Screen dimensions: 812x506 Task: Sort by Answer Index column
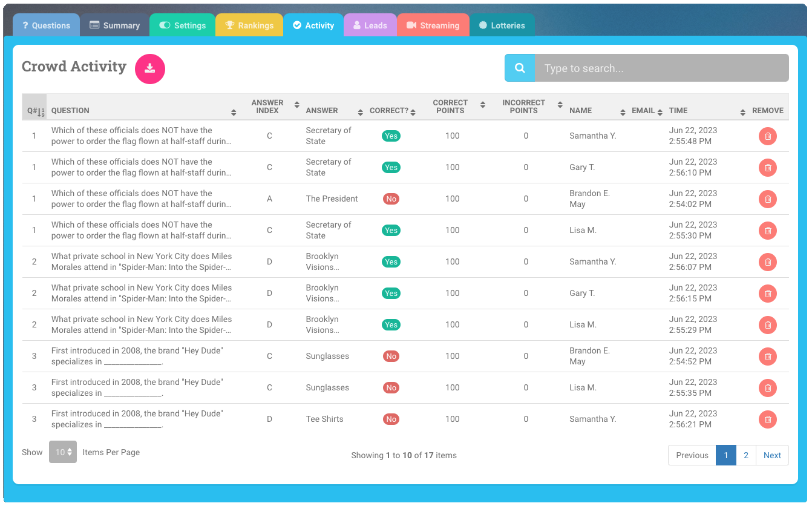[296, 105]
